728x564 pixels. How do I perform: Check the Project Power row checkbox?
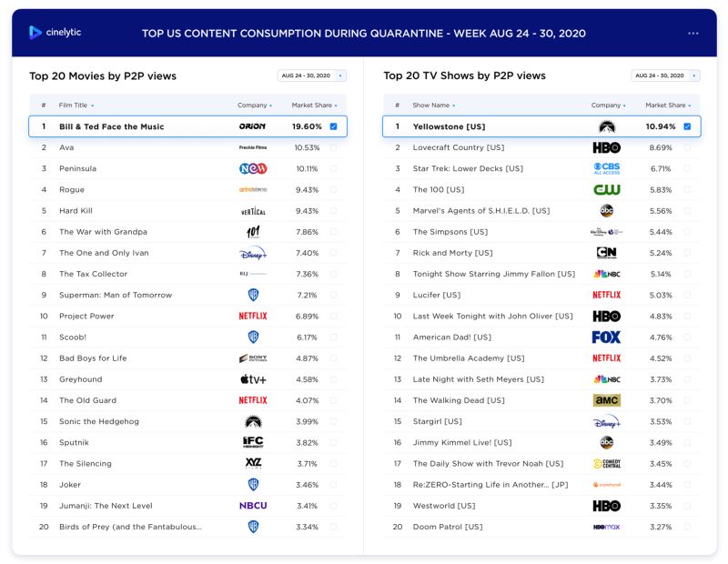click(333, 317)
